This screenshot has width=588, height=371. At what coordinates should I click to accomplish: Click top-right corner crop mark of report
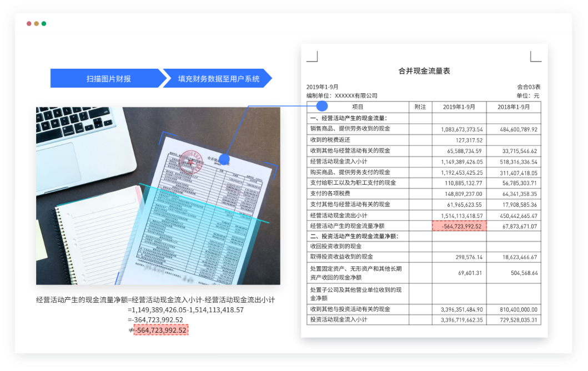click(535, 57)
